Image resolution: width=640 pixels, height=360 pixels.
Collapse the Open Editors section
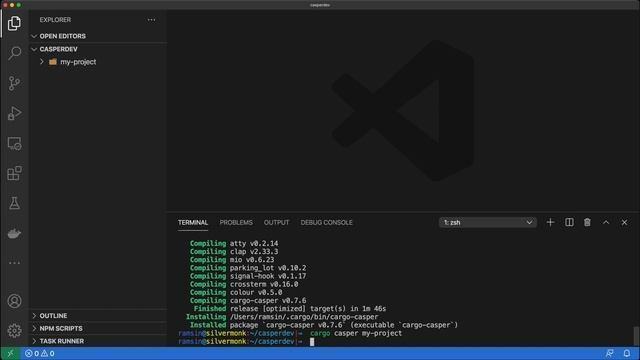pyautogui.click(x=98, y=36)
